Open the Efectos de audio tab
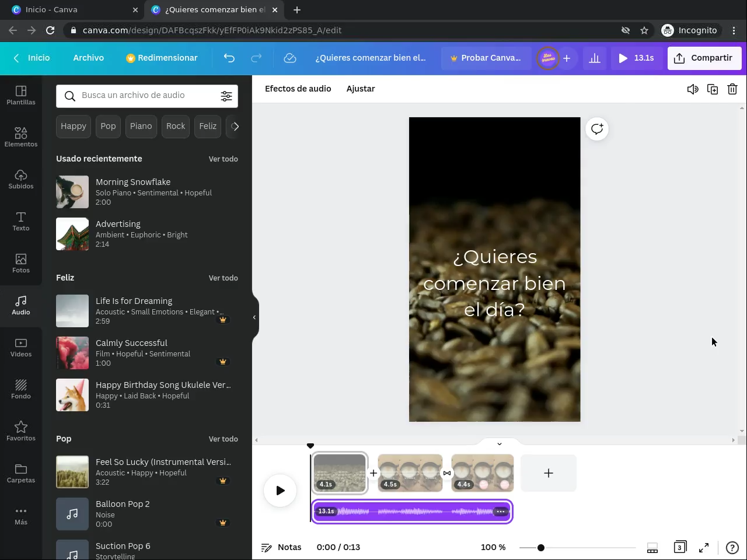Image resolution: width=747 pixels, height=560 pixels. coord(298,89)
